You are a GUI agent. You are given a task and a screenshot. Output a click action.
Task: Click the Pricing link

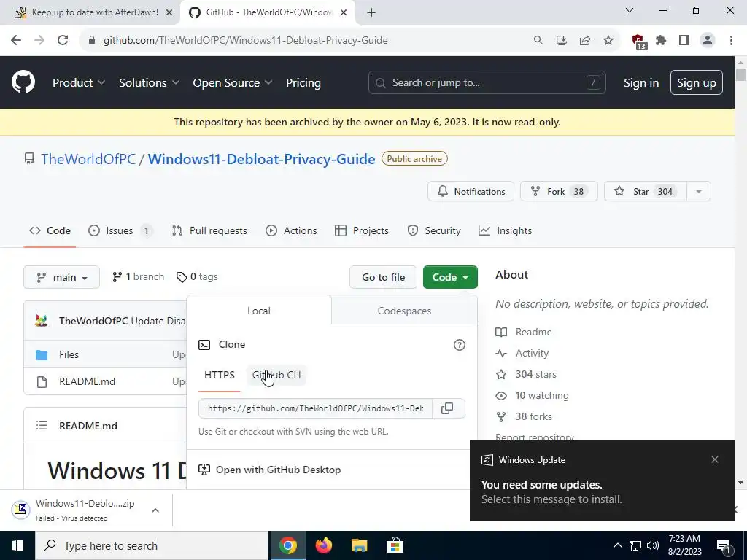click(303, 82)
